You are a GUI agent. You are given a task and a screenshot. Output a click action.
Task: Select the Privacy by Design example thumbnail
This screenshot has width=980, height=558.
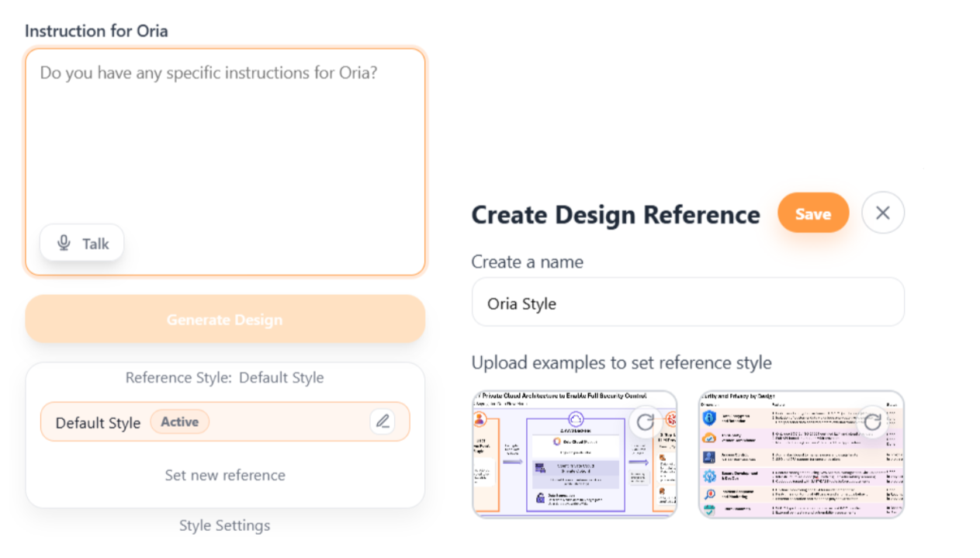pyautogui.click(x=800, y=454)
